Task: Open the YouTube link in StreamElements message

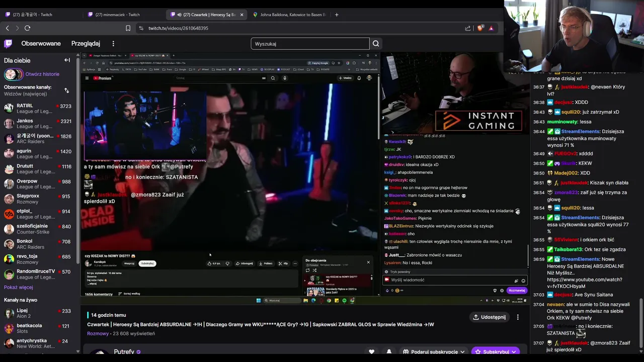Action: point(585,283)
